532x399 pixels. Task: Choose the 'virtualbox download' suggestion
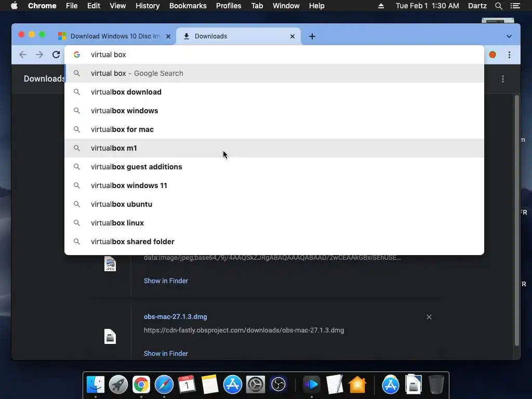point(274,92)
